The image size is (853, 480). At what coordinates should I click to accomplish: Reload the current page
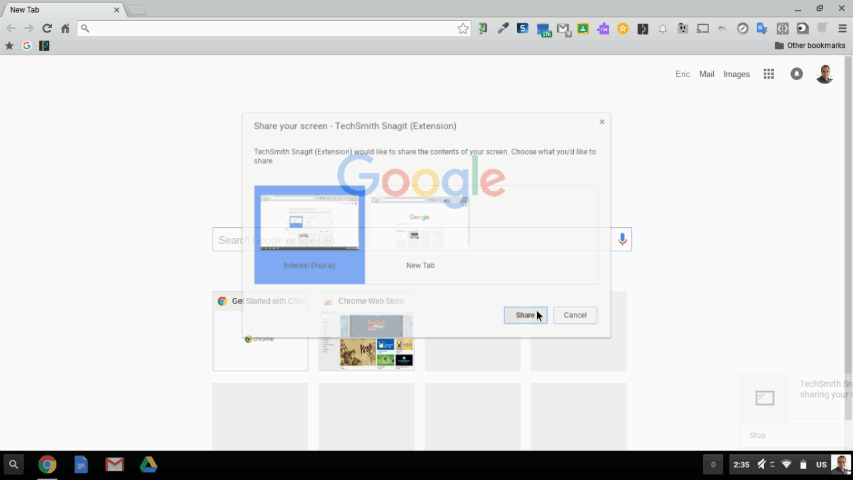[46, 29]
